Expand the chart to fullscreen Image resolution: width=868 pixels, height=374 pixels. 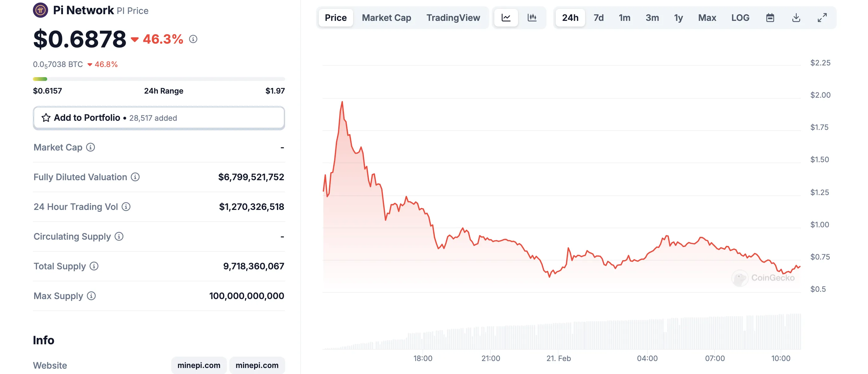(x=822, y=17)
